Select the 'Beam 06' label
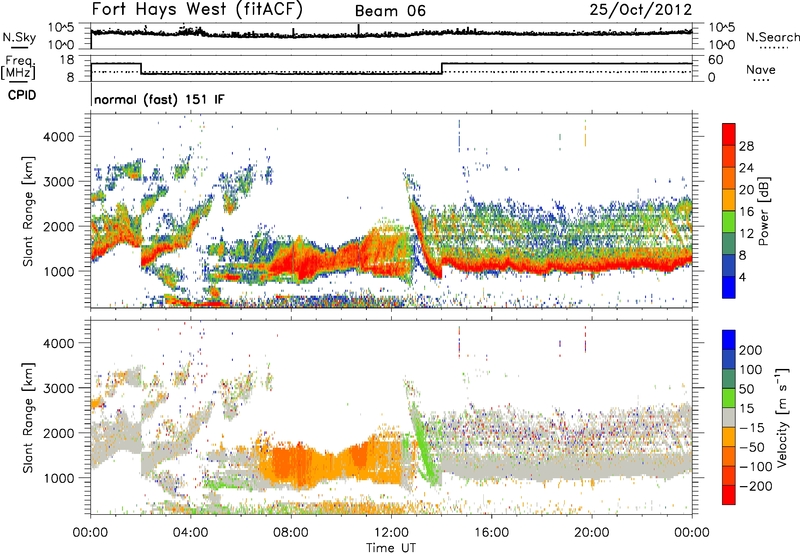The image size is (800, 554). pyautogui.click(x=390, y=11)
